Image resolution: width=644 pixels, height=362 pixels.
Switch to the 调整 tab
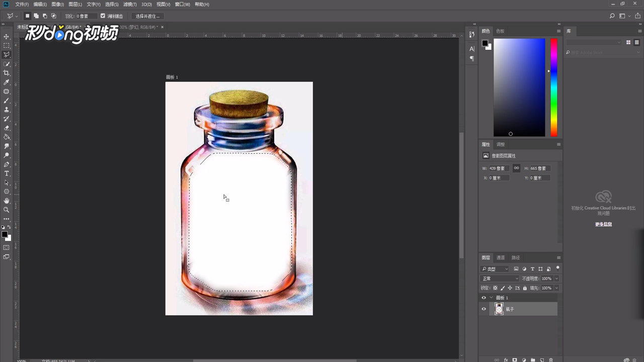pyautogui.click(x=501, y=144)
